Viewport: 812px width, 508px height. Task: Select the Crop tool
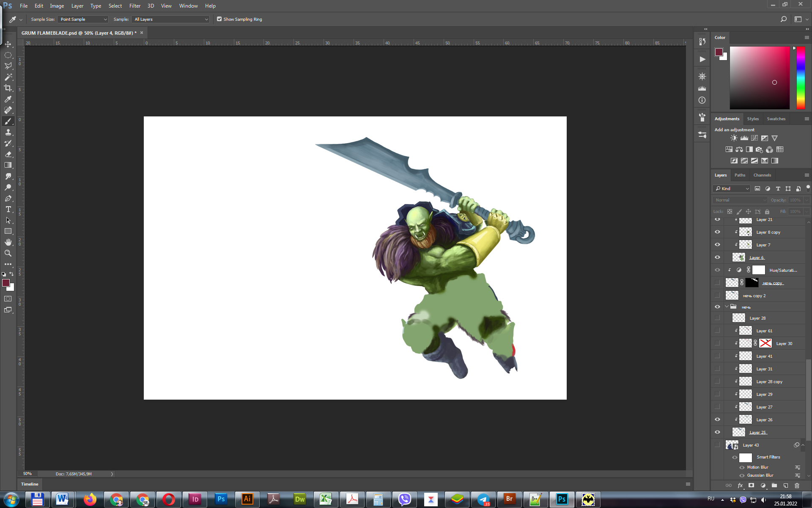(x=8, y=88)
